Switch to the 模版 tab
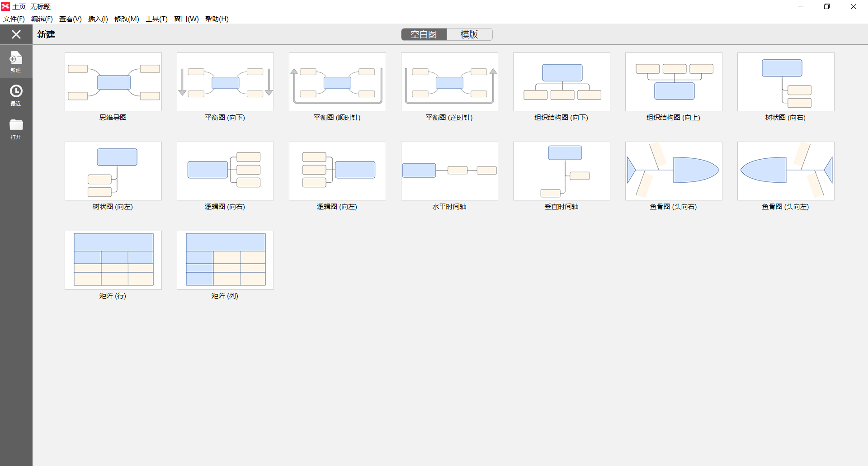Image resolution: width=868 pixels, height=466 pixels. point(469,34)
